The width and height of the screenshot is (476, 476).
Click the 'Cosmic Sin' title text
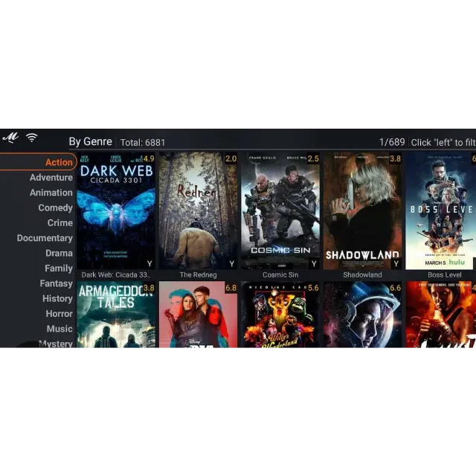[x=280, y=275]
